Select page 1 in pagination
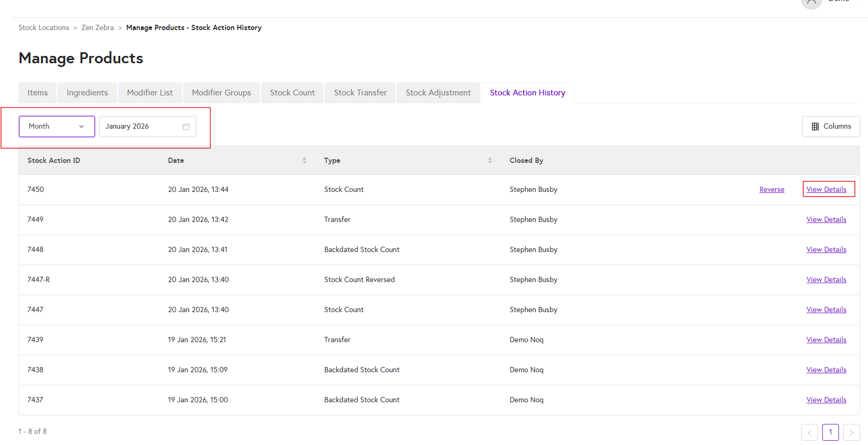The width and height of the screenshot is (868, 445). [830, 432]
